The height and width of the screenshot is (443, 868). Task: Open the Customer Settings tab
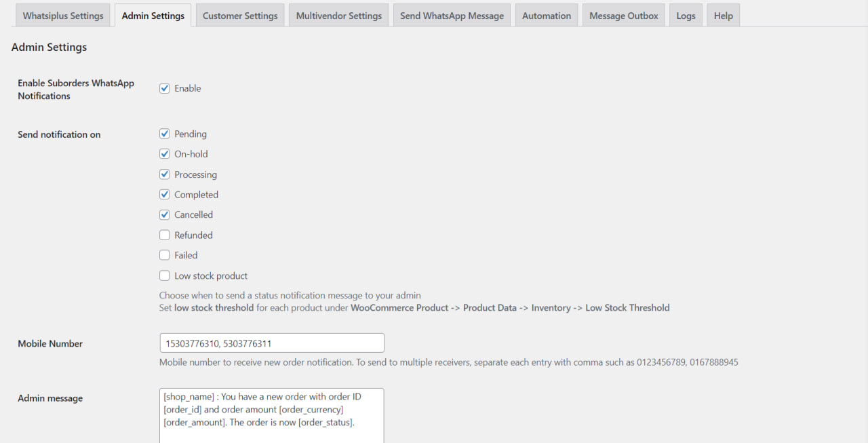pos(240,14)
